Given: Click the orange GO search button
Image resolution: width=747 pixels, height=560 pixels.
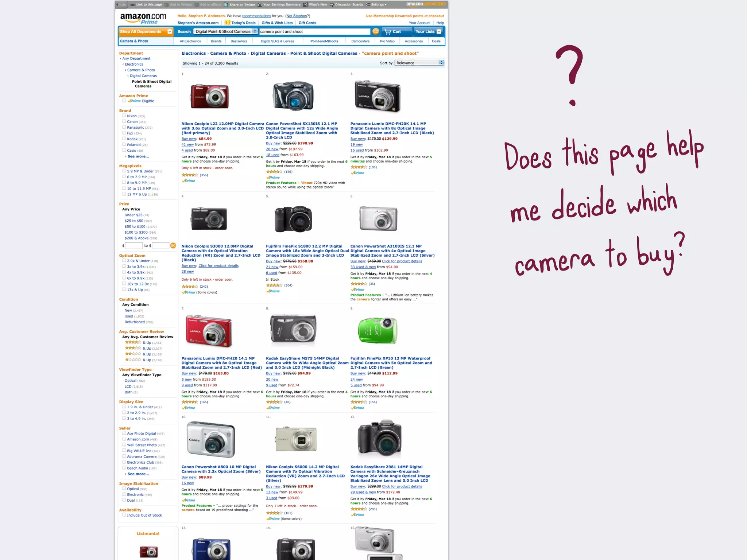Looking at the screenshot, I should pos(375,32).
